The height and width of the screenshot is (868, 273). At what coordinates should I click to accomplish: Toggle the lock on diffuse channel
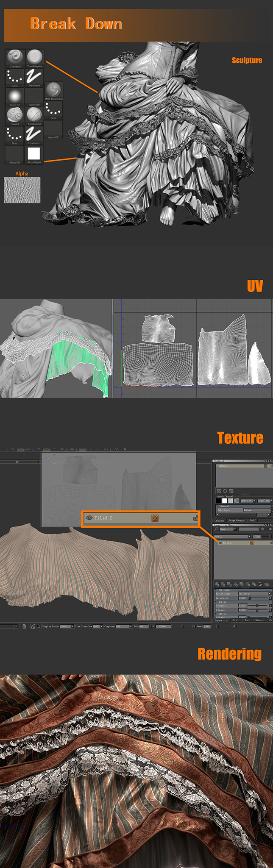[272, 466]
